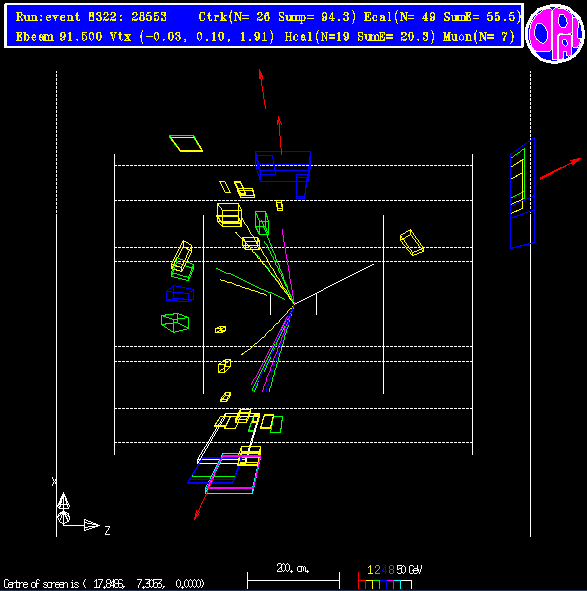This screenshot has height=591, width=587.
Task: Select the yellow cluster box on right side
Action: tap(412, 242)
